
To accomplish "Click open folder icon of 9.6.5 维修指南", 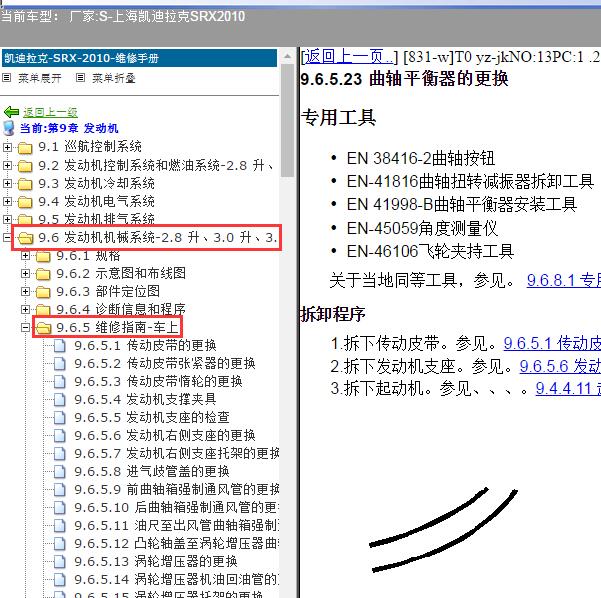I will click(x=44, y=328).
